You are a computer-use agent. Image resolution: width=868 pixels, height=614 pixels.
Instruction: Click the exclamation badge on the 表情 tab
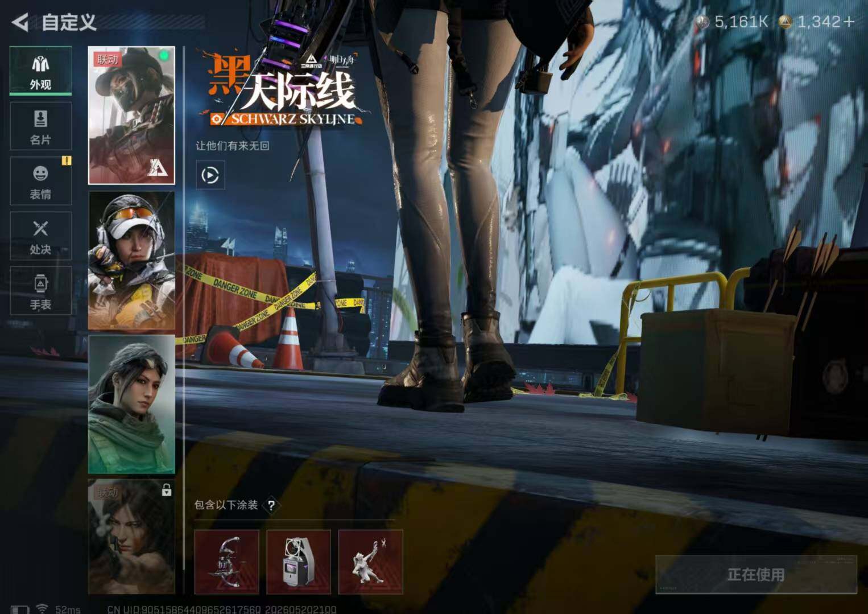tap(67, 161)
